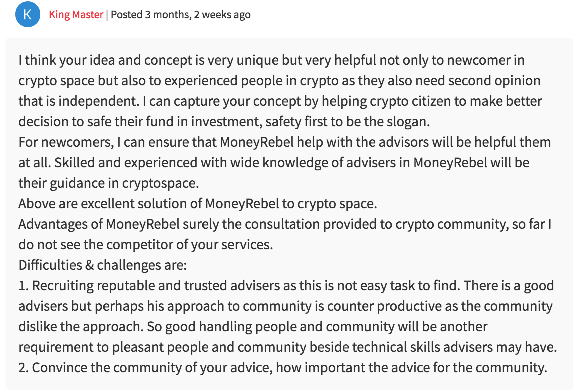Screen dimensions: 574x392
Task: Click the Difficulties & challenges are heading line
Action: tap(102, 265)
